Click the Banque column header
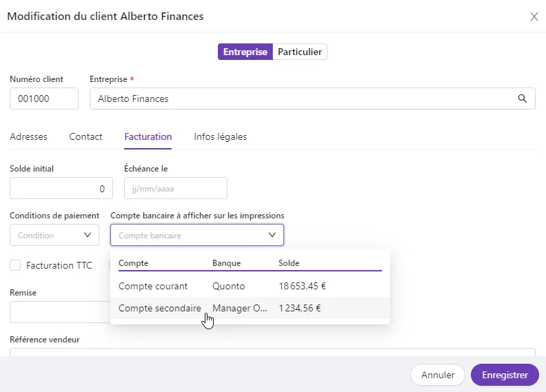 click(x=226, y=263)
